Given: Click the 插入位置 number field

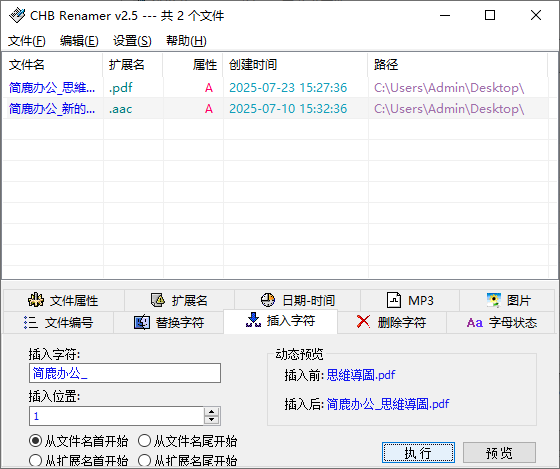Looking at the screenshot, I should coord(116,416).
